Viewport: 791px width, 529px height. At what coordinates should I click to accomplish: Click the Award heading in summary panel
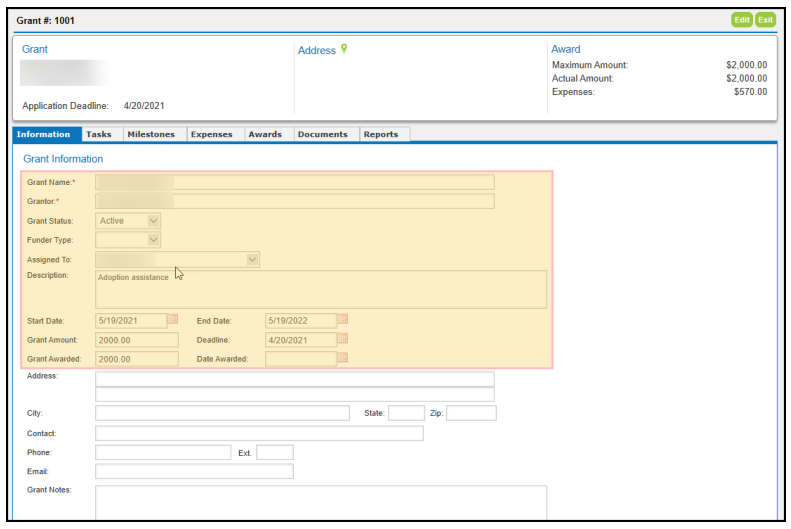[566, 49]
